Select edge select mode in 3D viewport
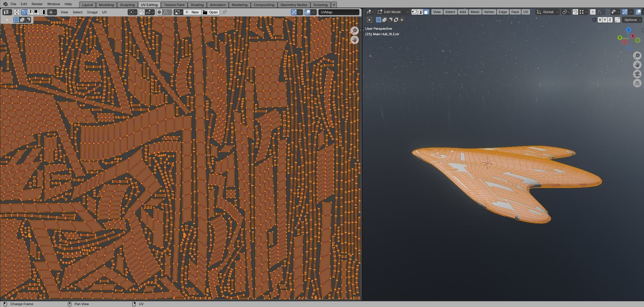Screen dimensions: 644x307 pos(420,12)
